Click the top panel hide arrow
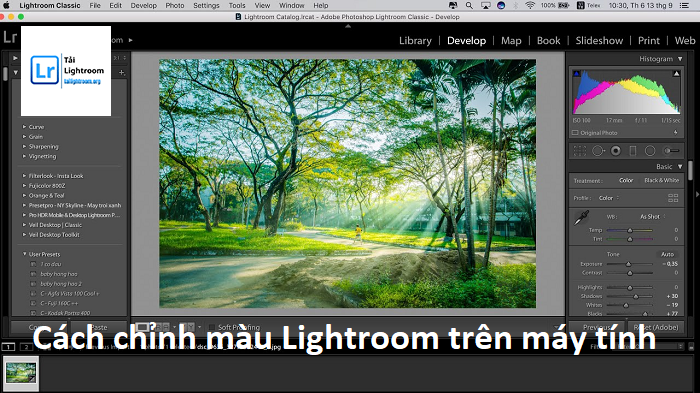Image resolution: width=700 pixels, height=393 pixels. [348, 26]
